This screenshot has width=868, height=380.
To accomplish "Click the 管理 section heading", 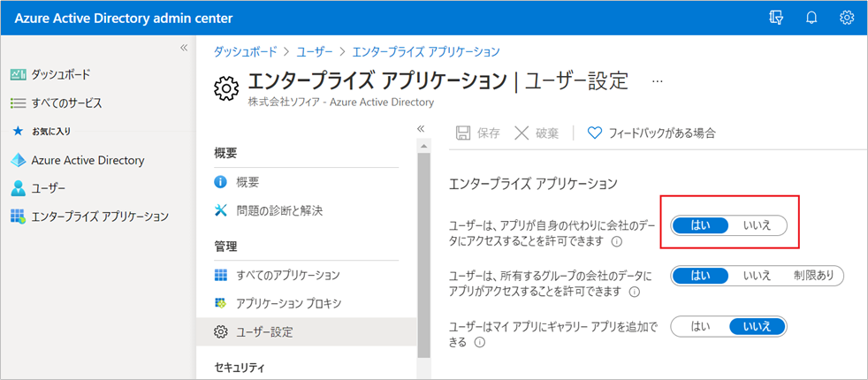I will point(225,247).
